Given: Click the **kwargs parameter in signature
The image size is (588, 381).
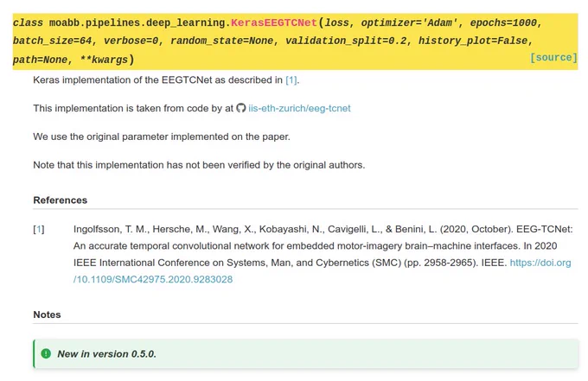Looking at the screenshot, I should [104, 60].
